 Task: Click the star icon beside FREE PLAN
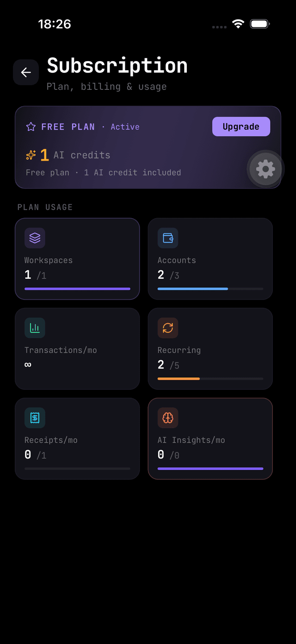31,127
